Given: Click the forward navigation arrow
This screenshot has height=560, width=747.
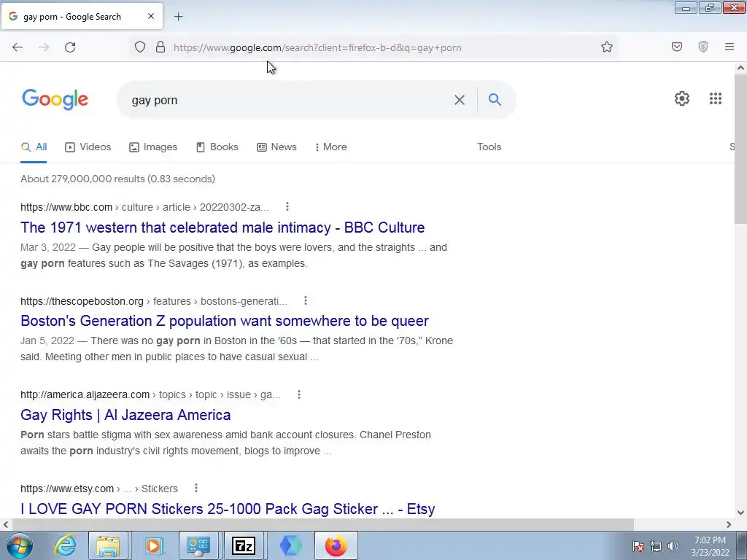Looking at the screenshot, I should pyautogui.click(x=44, y=47).
